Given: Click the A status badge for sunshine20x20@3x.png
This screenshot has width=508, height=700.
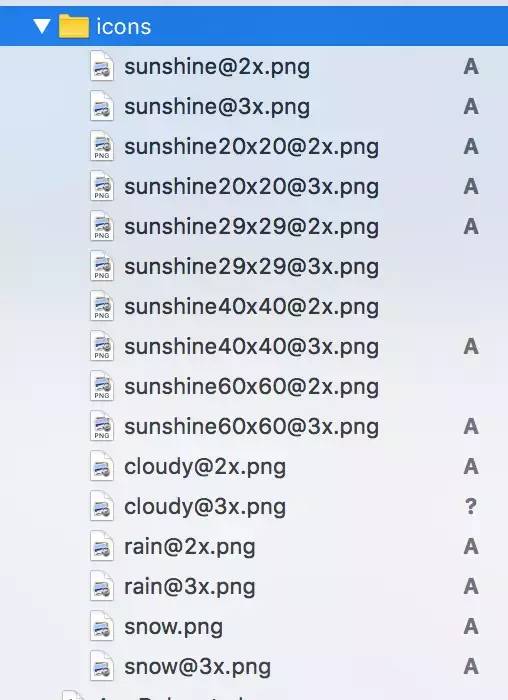Looking at the screenshot, I should [x=471, y=187].
